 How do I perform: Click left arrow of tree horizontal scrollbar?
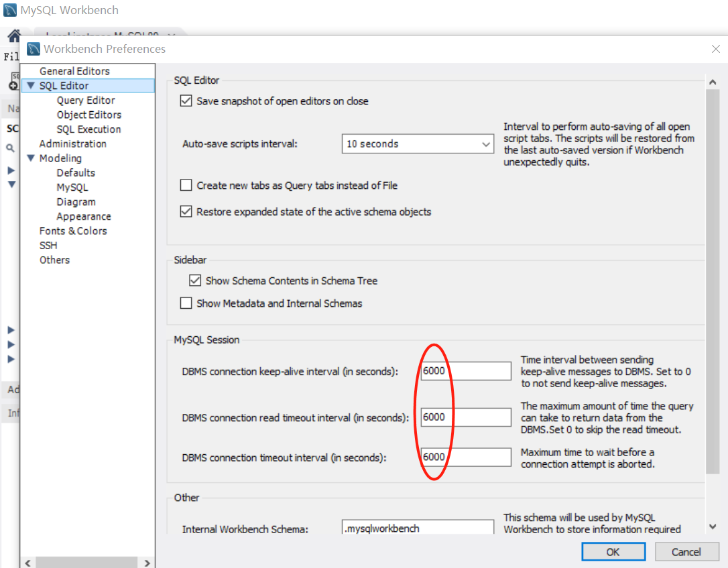(28, 563)
